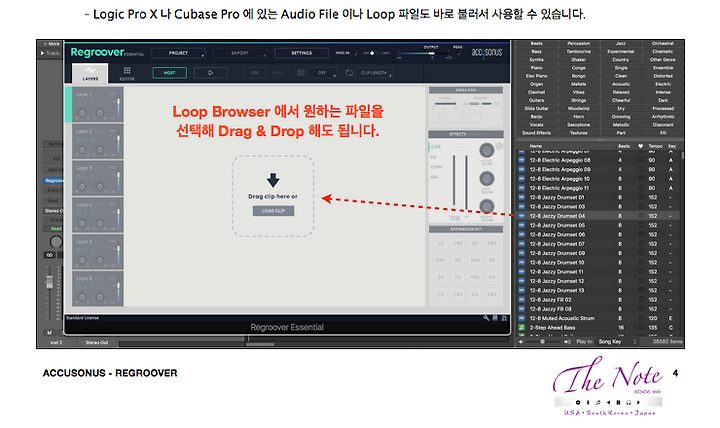Open the EXPORT dropdown menu
Viewport: 720px width, 428px height.
(240, 53)
